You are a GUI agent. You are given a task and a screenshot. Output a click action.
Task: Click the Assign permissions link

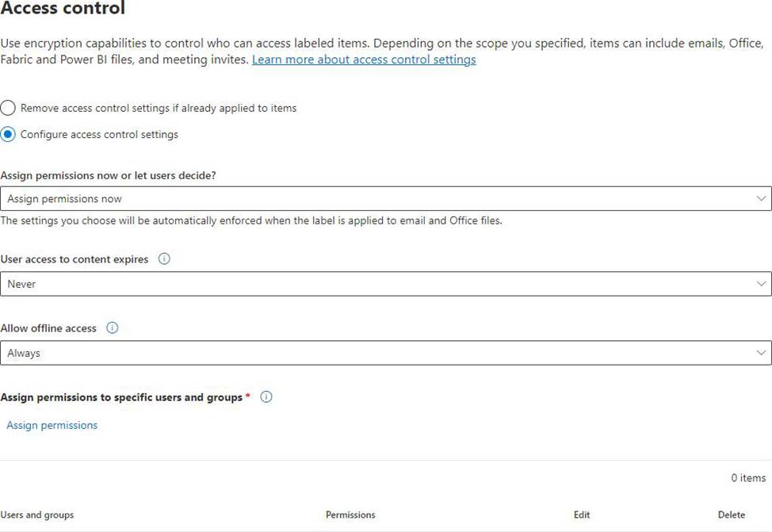[x=52, y=426]
